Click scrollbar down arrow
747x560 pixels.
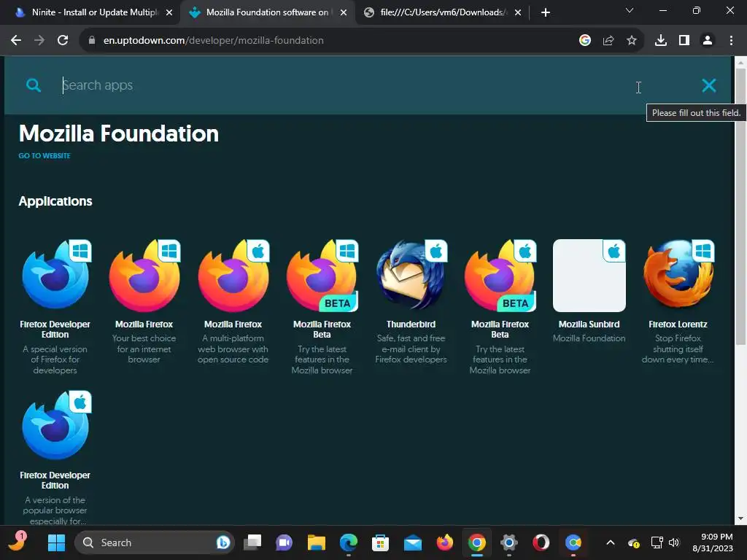coord(741,518)
